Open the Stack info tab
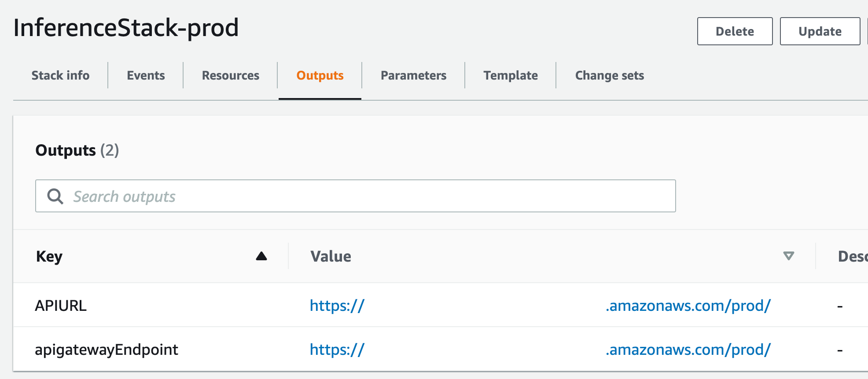Viewport: 868px width, 379px height. pyautogui.click(x=60, y=76)
